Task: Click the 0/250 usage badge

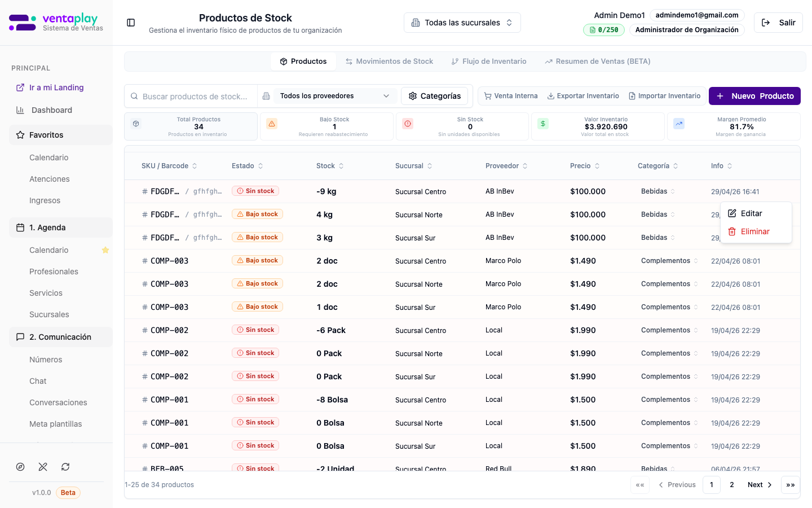Action: click(x=604, y=30)
